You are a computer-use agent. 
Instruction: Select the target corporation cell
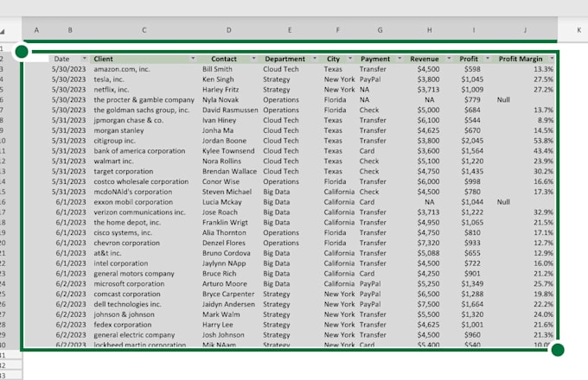124,171
